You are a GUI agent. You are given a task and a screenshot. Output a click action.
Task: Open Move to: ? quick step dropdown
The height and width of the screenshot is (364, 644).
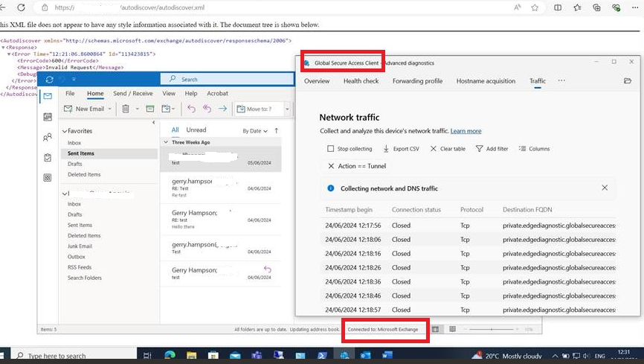tap(287, 109)
